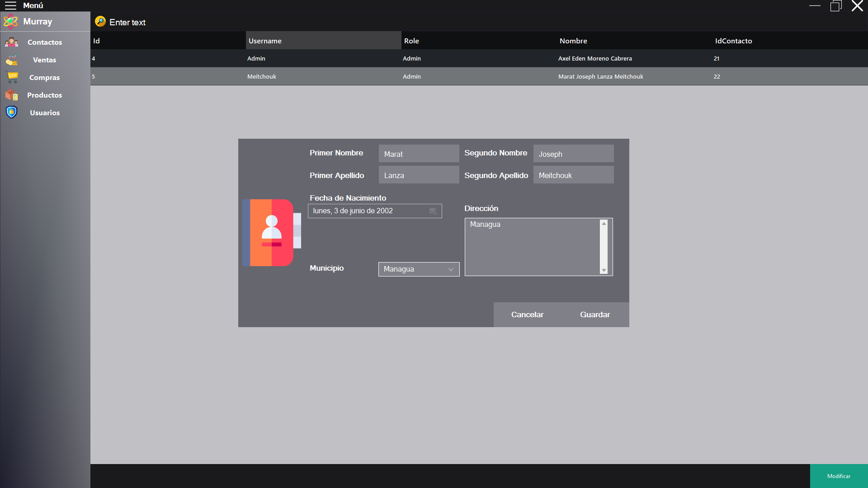Click the Murray atom logo icon
868x488 pixels.
[11, 21]
